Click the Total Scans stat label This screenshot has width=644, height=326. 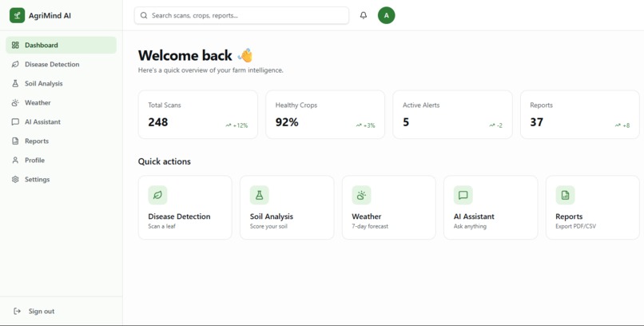point(165,105)
